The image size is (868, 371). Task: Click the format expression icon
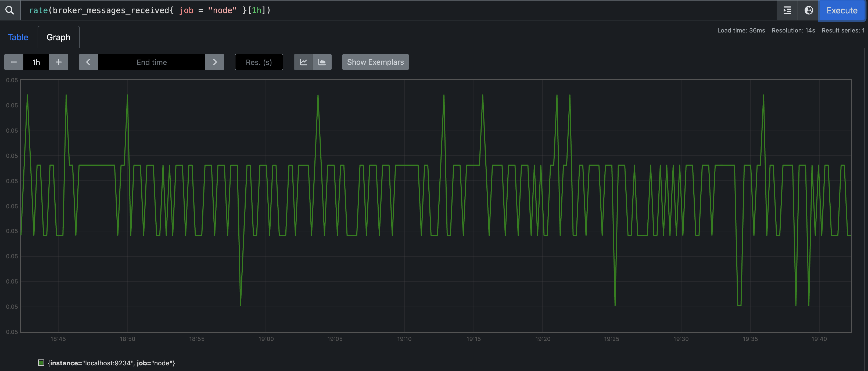click(787, 10)
